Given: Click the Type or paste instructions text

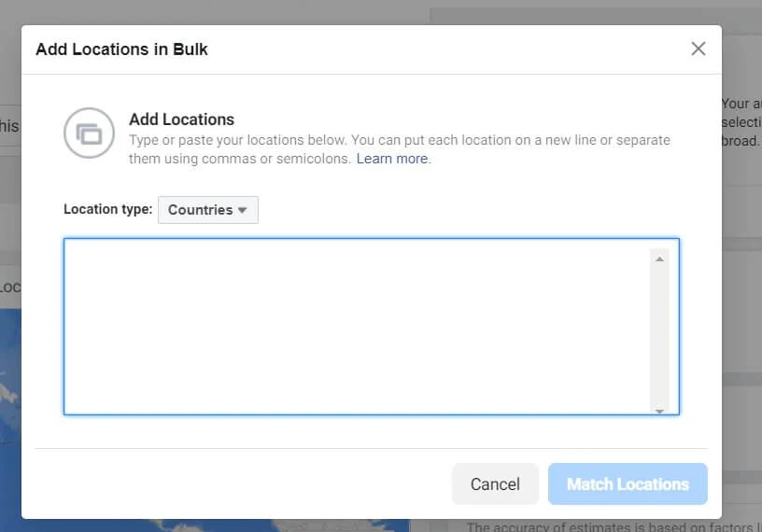Looking at the screenshot, I should [x=399, y=140].
